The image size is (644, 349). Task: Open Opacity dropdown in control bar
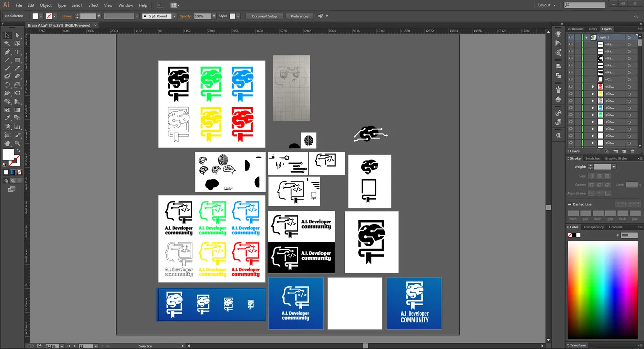point(213,16)
